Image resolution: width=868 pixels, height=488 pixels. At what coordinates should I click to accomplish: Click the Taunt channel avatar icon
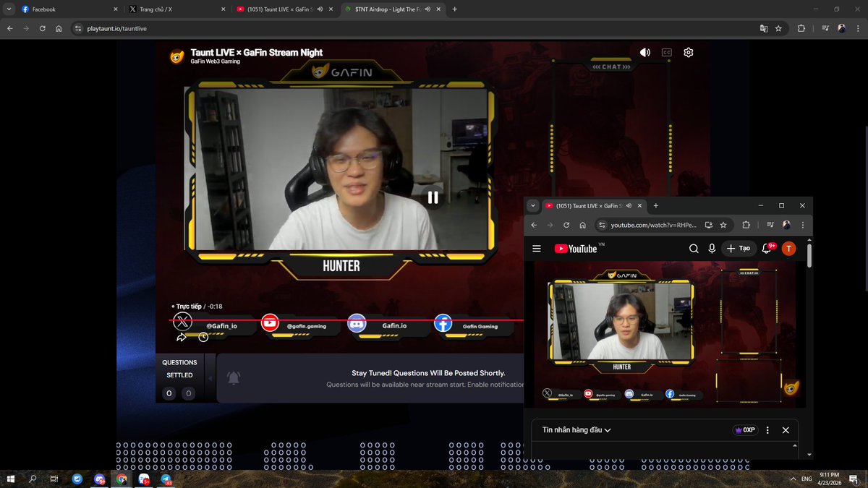176,57
